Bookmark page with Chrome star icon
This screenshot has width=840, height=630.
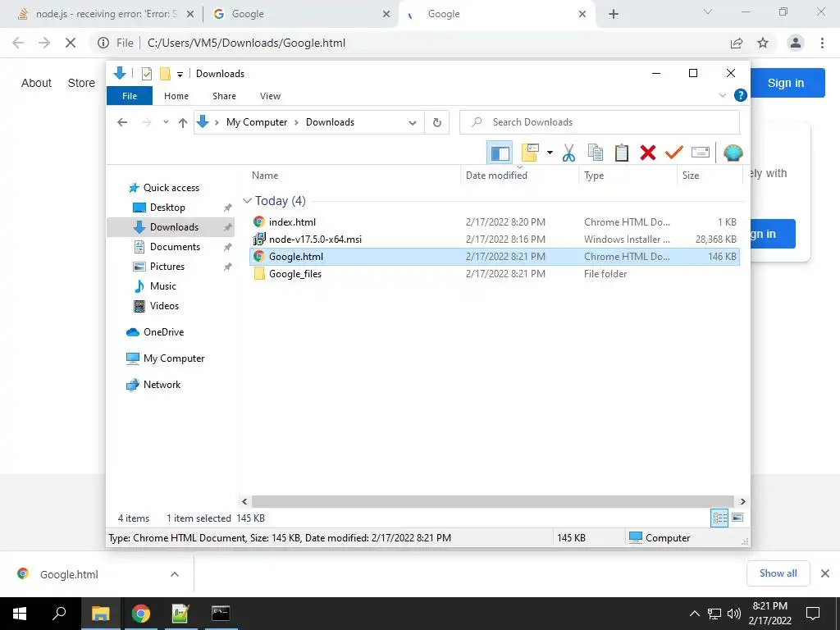(763, 43)
